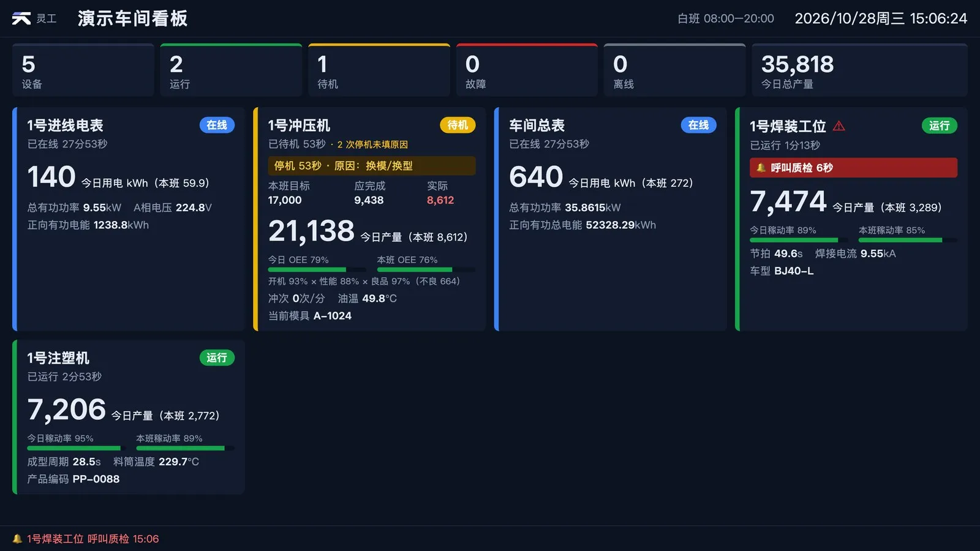Screen dimensions: 980x551
Task: Open the 车间总表 card title
Action: [x=537, y=126]
